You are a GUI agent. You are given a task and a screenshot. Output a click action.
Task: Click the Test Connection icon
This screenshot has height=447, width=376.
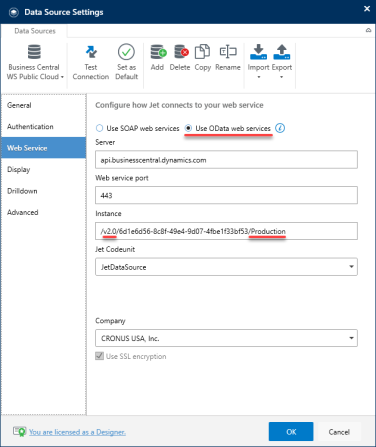91,52
